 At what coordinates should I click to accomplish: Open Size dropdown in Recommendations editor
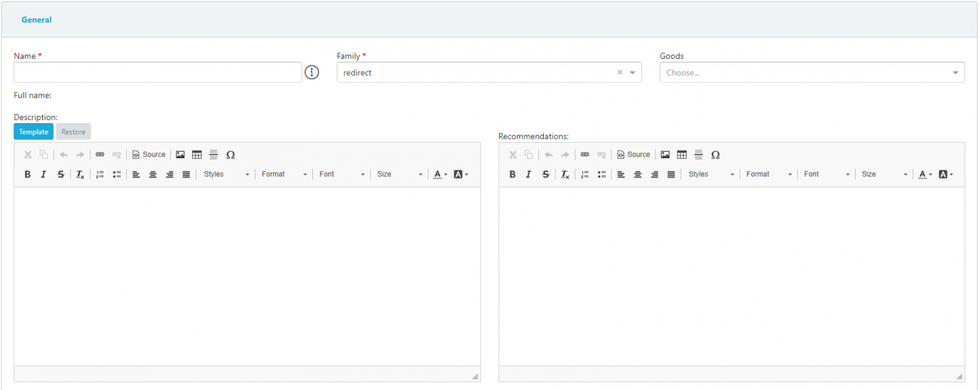(884, 174)
